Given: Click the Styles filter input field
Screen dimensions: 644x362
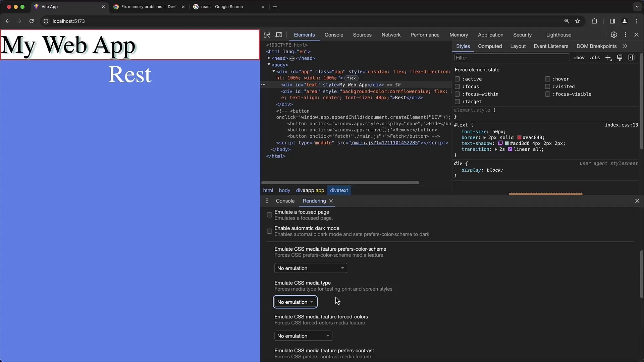Looking at the screenshot, I should (511, 57).
